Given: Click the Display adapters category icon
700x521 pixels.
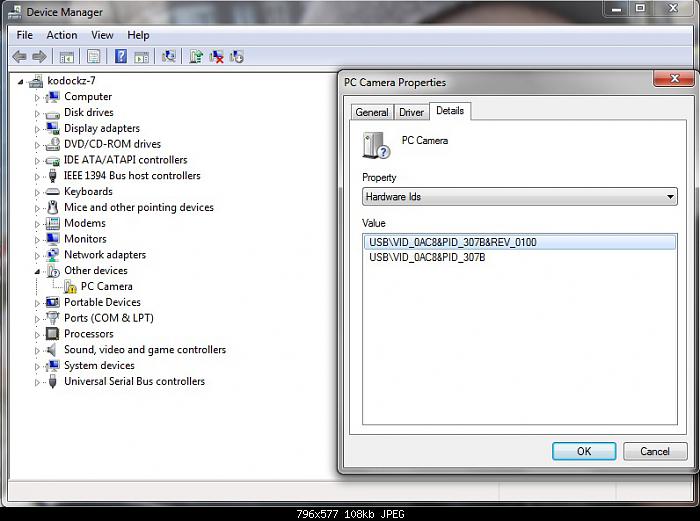Looking at the screenshot, I should pos(53,128).
